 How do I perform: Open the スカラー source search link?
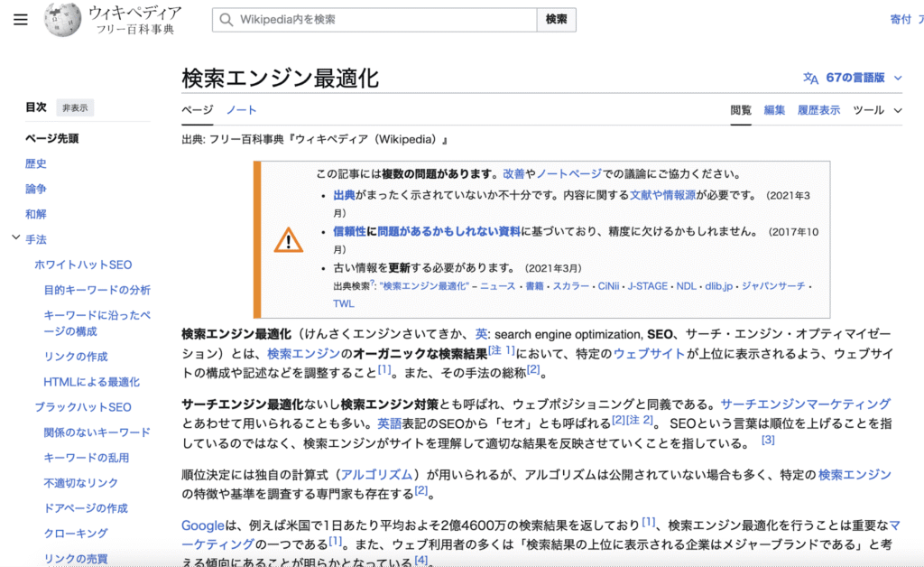570,286
